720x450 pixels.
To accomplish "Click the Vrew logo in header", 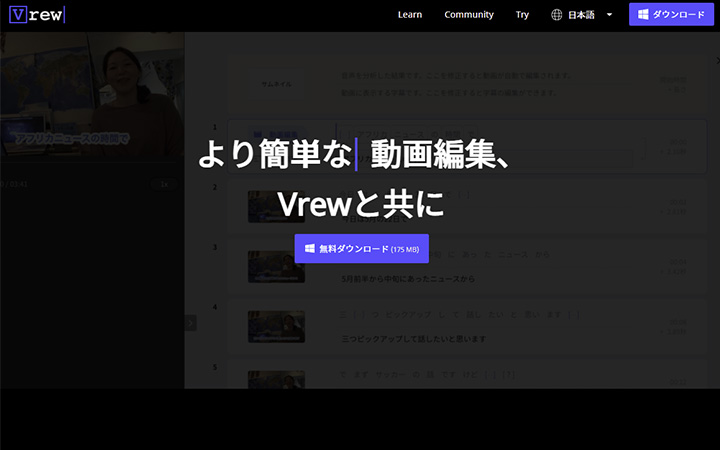I will pos(36,15).
